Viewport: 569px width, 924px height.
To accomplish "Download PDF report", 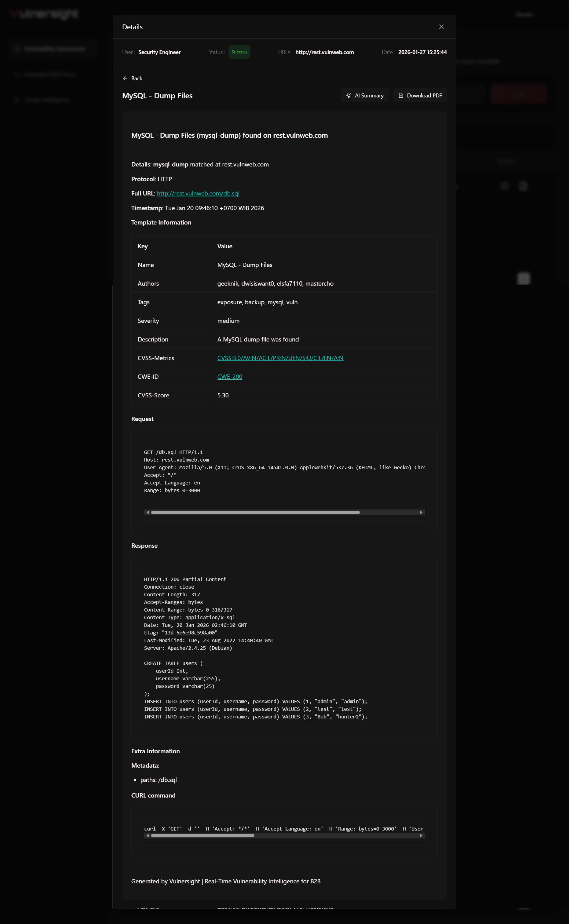I will click(420, 95).
